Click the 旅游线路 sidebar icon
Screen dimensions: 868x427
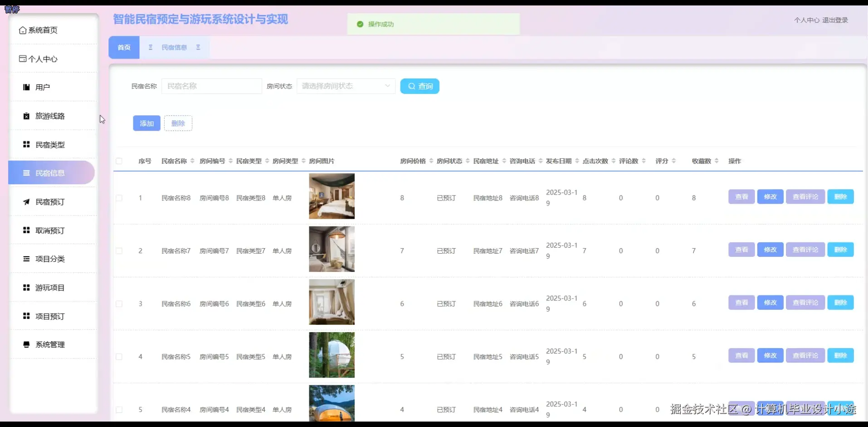[x=26, y=116]
